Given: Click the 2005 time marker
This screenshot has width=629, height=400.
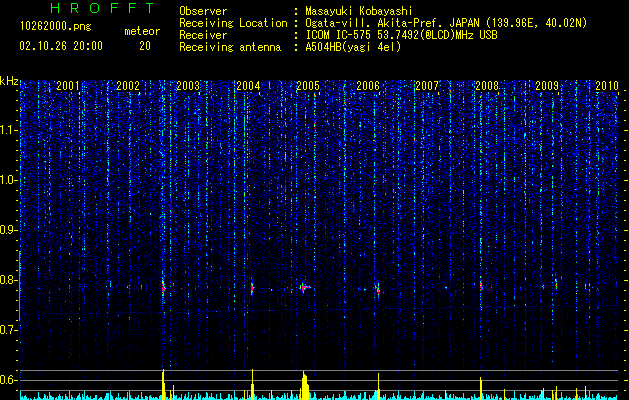Looking at the screenshot, I should 308,85.
